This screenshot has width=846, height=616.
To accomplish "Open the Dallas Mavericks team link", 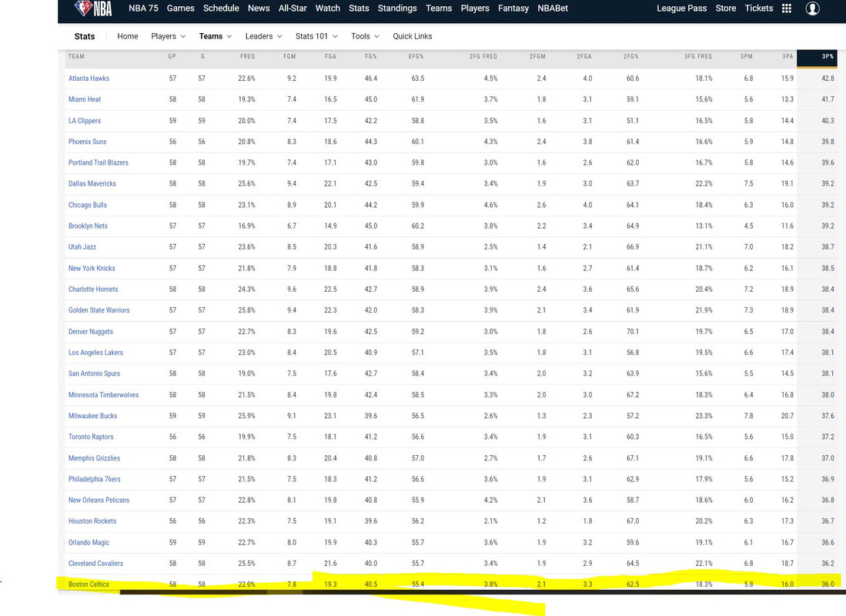I will point(92,183).
